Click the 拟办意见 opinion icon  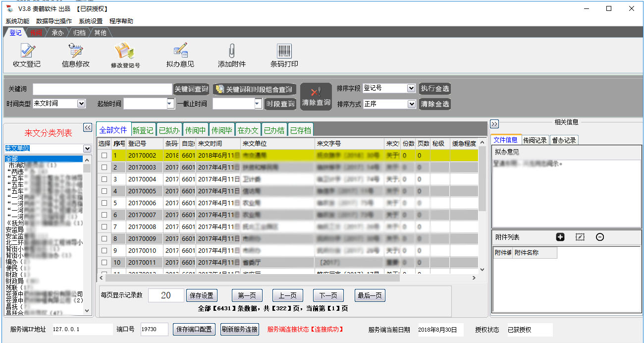coord(180,55)
